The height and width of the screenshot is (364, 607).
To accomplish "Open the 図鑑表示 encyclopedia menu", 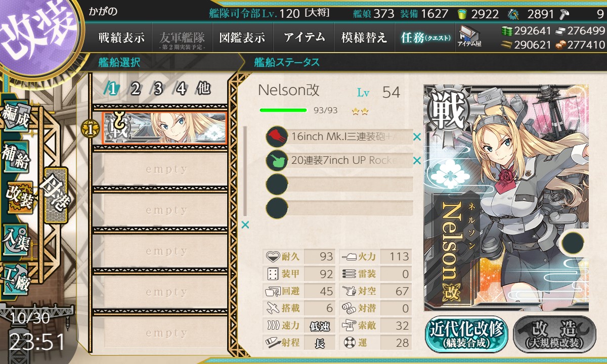I will point(242,37).
